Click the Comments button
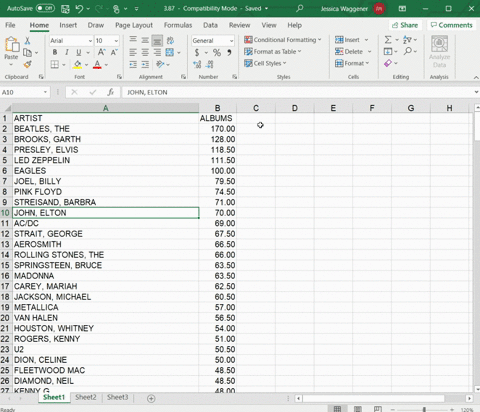The height and width of the screenshot is (412, 480). tap(451, 25)
